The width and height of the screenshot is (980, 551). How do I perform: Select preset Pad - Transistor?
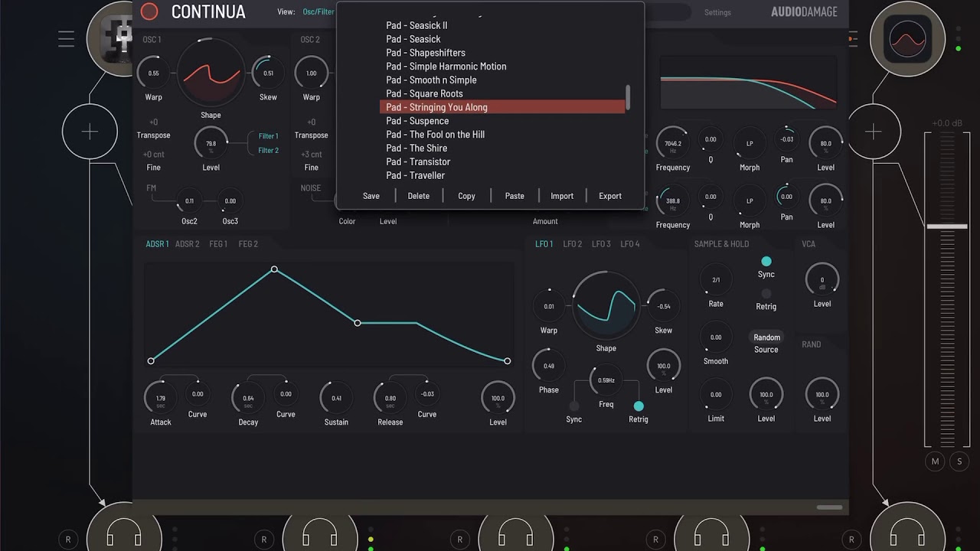pos(418,162)
